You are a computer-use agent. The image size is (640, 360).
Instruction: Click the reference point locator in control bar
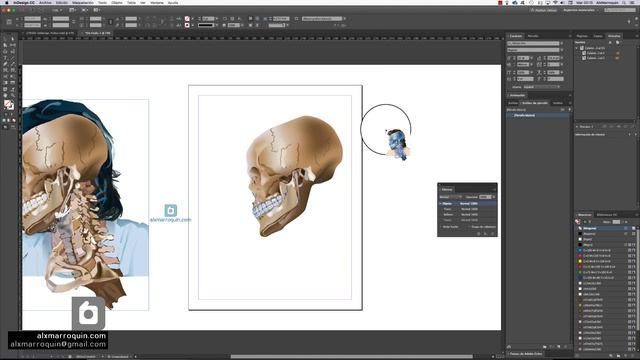(9, 22)
